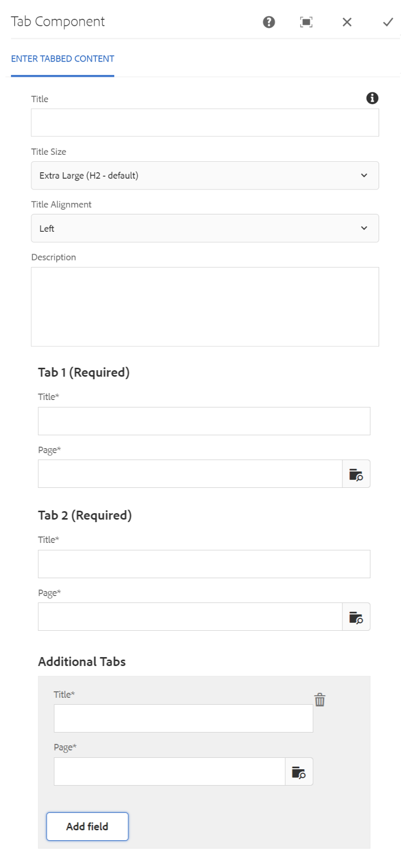This screenshot has height=868, width=401.
Task: Open the dialog help icon
Action: point(268,22)
